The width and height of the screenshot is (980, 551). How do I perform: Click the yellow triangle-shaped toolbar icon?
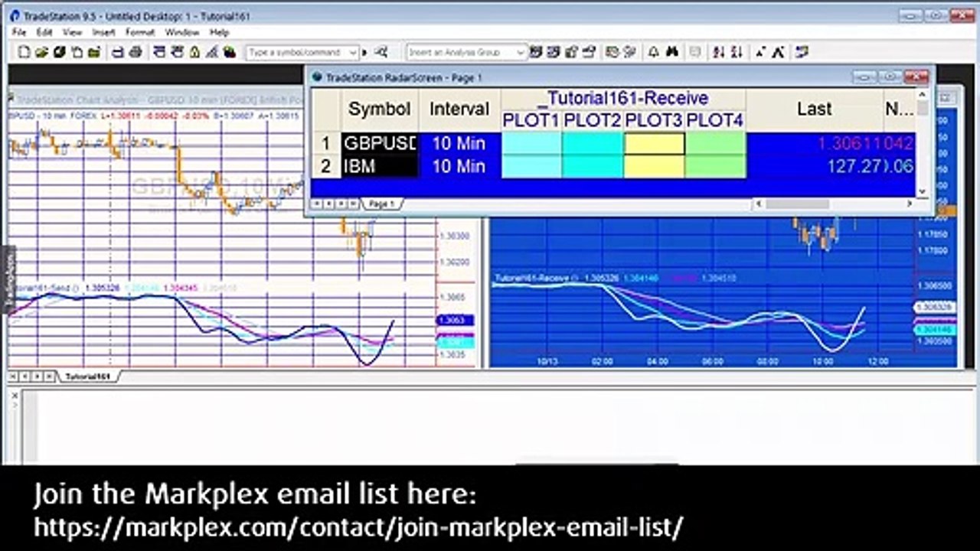[x=194, y=52]
